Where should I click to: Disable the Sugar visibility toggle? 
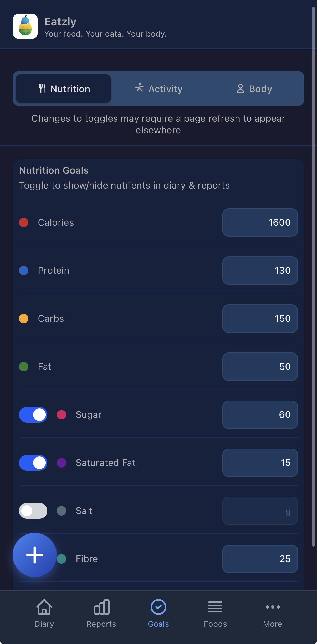coord(33,415)
